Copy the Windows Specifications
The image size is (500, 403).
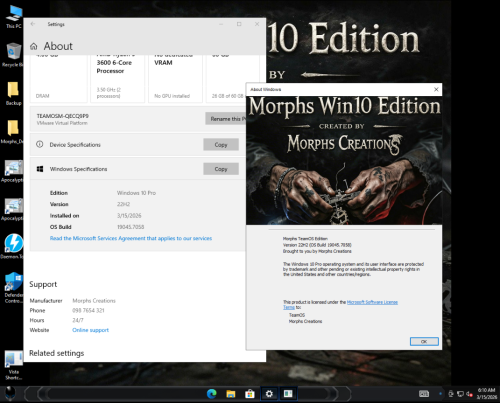click(221, 169)
